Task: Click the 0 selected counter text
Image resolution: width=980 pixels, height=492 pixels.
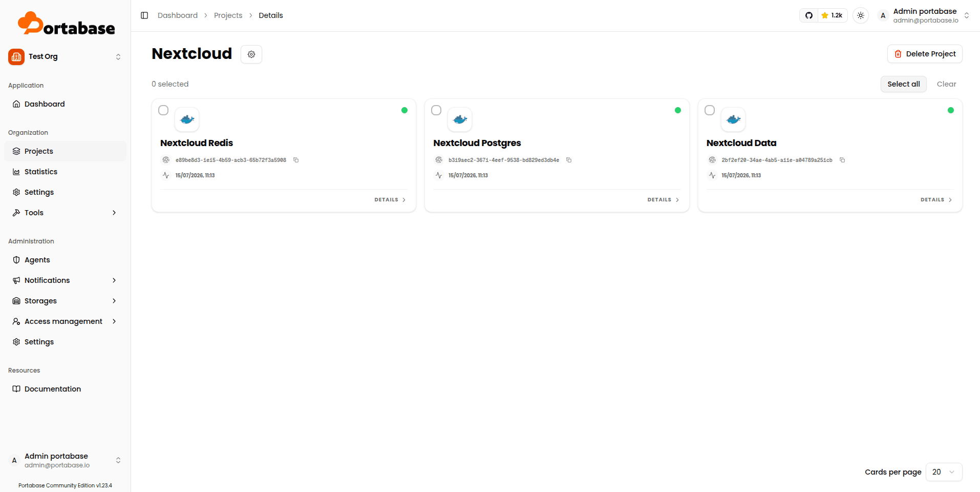Action: (170, 84)
